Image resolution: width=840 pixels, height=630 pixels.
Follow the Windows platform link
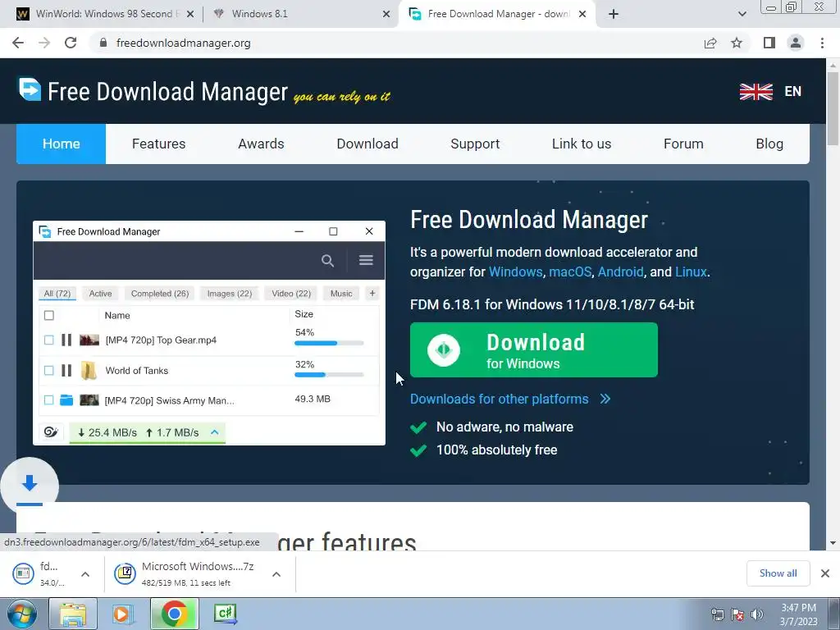click(x=515, y=272)
